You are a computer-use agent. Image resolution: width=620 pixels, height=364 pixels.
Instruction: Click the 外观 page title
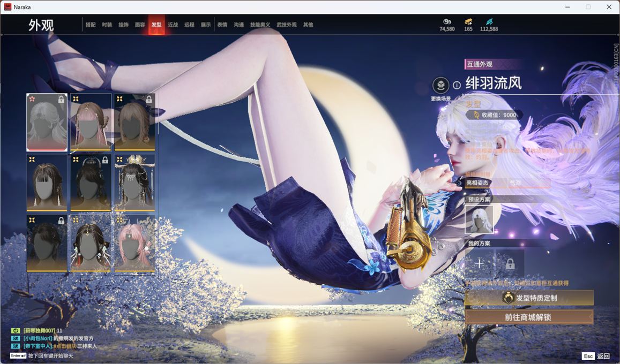[41, 25]
